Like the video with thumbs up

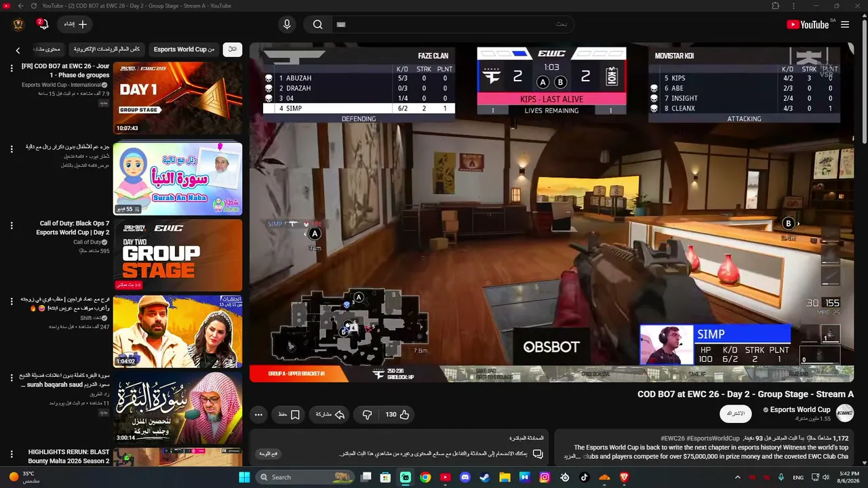click(397, 414)
